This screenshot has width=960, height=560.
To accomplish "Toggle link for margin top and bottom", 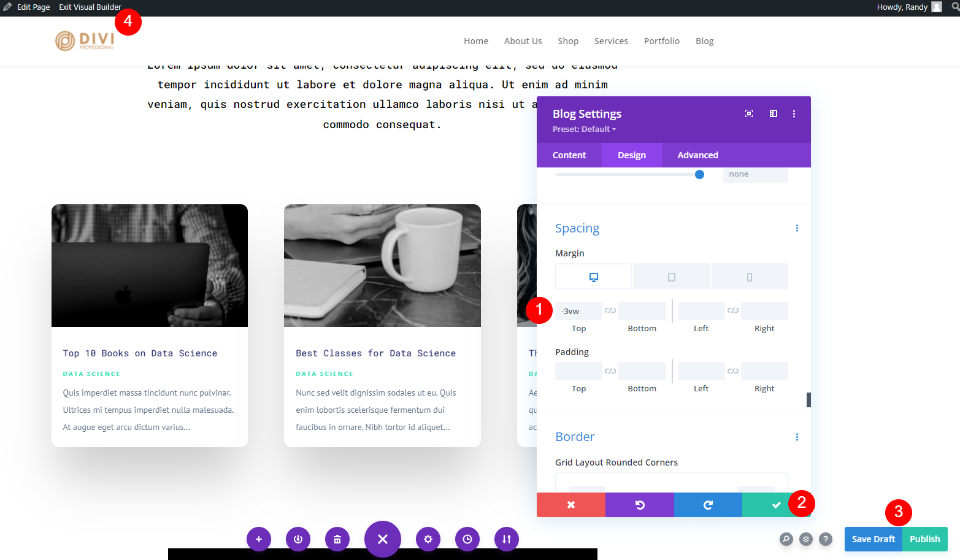I will click(x=610, y=311).
